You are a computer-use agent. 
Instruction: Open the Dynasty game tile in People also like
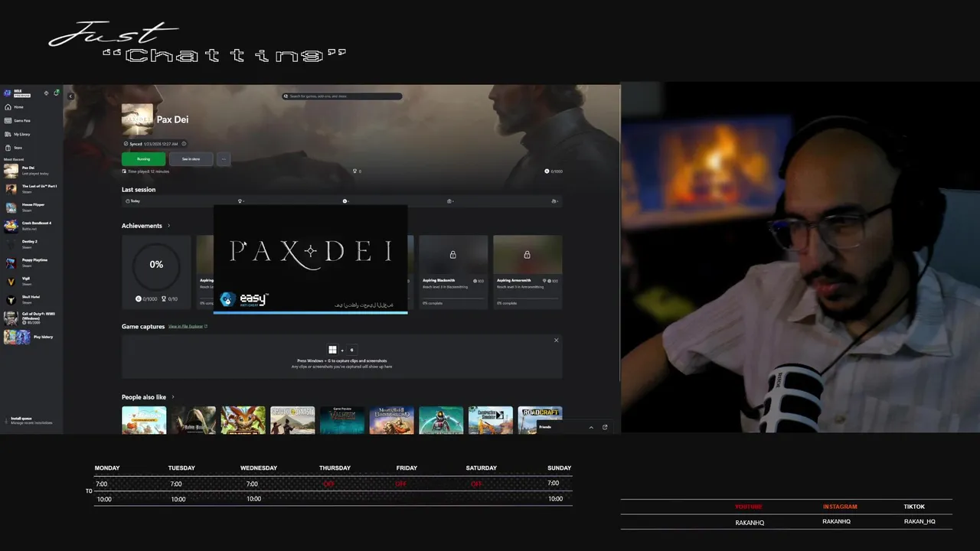tap(292, 420)
